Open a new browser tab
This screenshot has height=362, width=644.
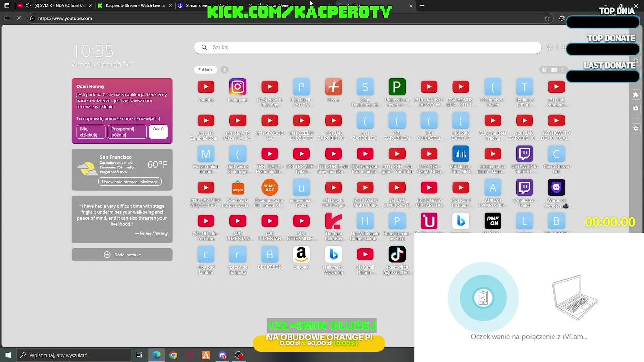tap(422, 6)
